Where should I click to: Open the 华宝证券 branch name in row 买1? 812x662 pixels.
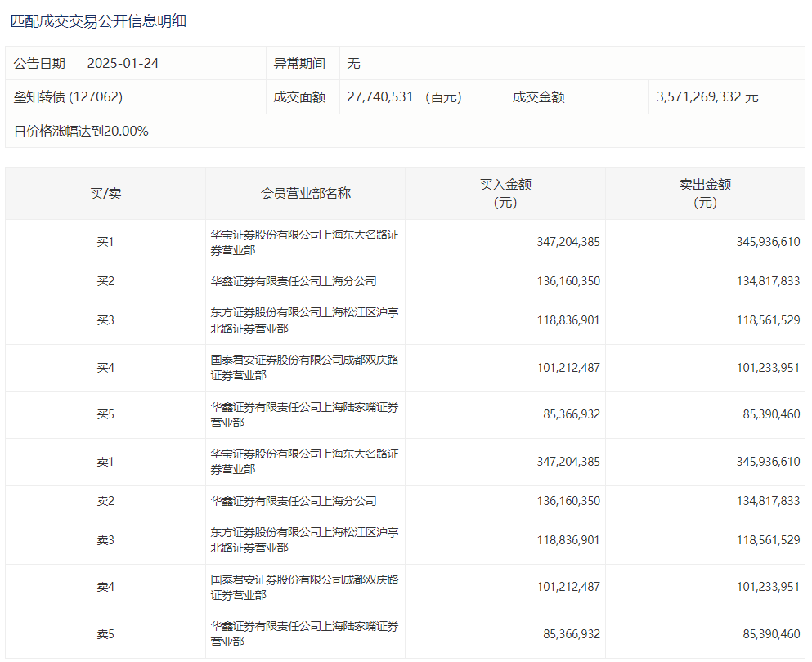click(304, 243)
